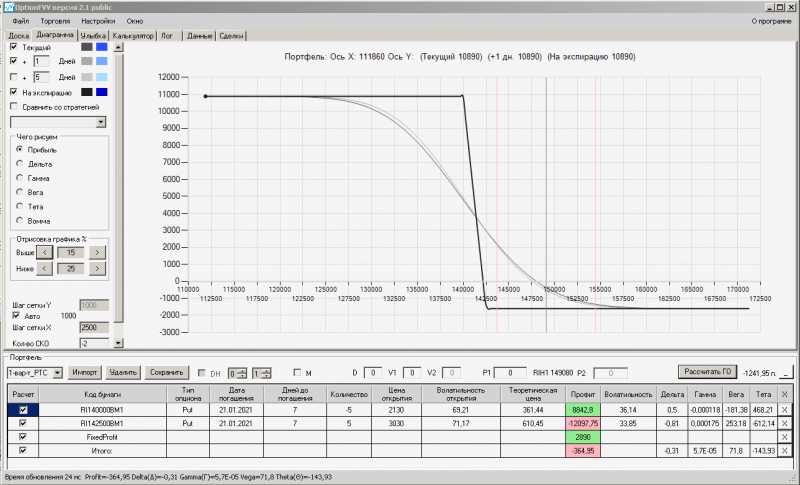Click the settings panel scroll down arrow
This screenshot has height=485, width=800.
118,343
